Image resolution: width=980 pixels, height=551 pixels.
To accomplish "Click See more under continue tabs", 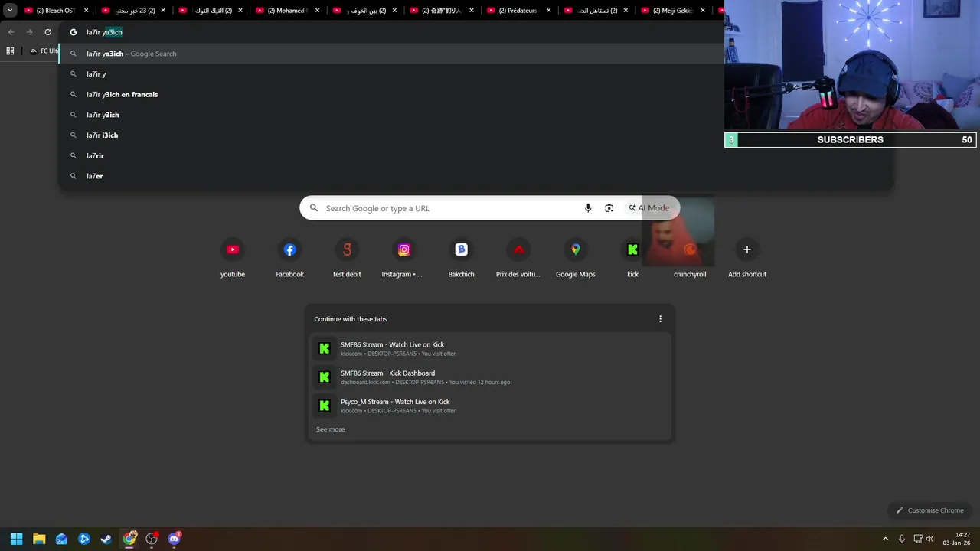I will point(331,429).
